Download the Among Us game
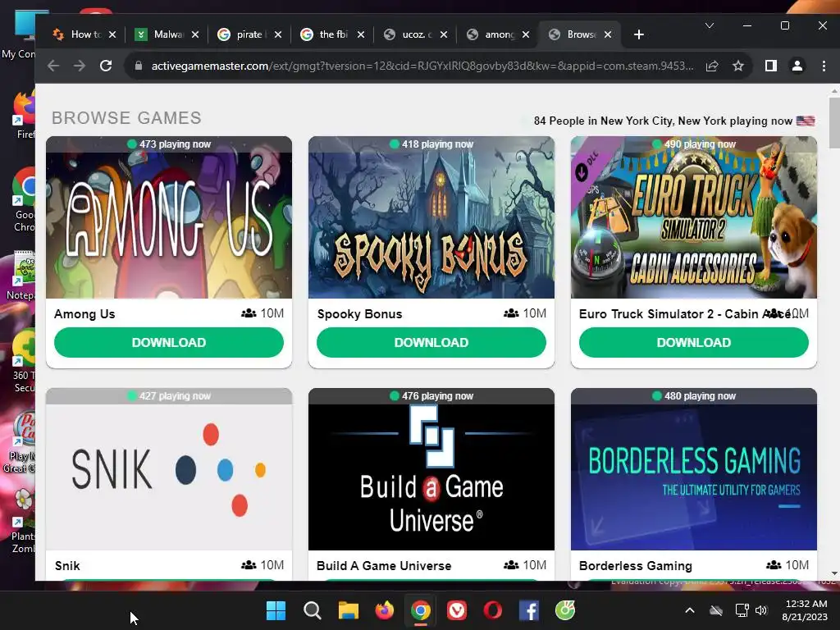Screen dimensions: 840x630 tap(169, 342)
